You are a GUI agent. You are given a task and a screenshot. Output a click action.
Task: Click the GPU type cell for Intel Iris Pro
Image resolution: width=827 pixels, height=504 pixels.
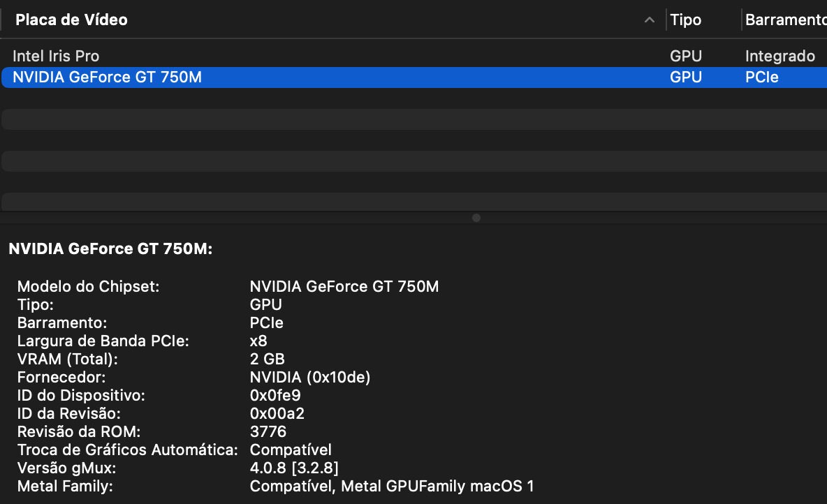tap(685, 56)
